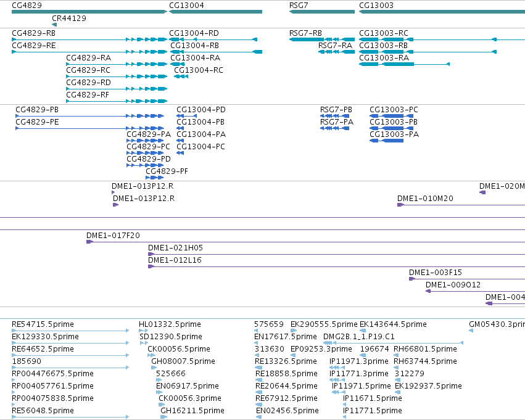Select the CG4829-PD protein label
The height and width of the screenshot is (420, 525).
point(149,159)
